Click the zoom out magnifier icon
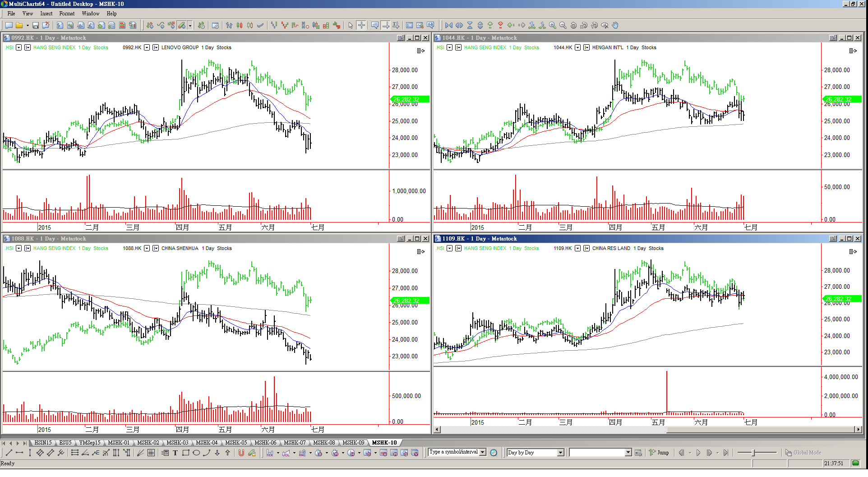 [x=563, y=26]
